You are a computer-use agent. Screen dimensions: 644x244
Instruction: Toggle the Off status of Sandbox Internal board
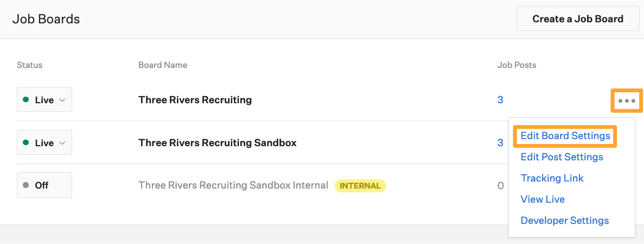click(44, 185)
